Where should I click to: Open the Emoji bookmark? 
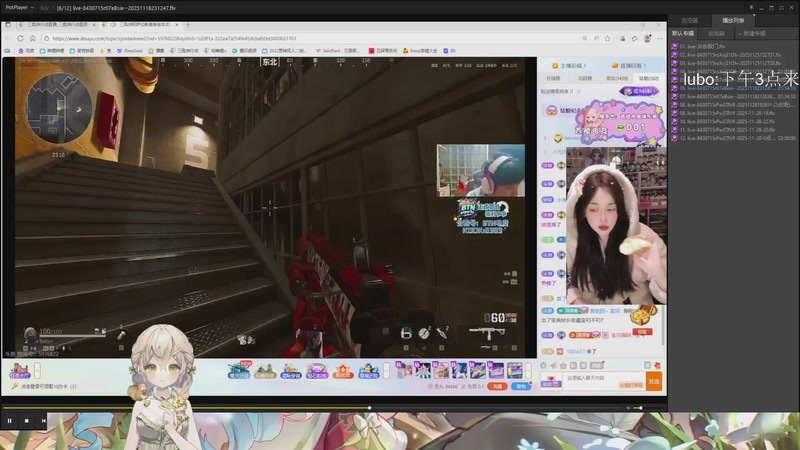coord(420,51)
